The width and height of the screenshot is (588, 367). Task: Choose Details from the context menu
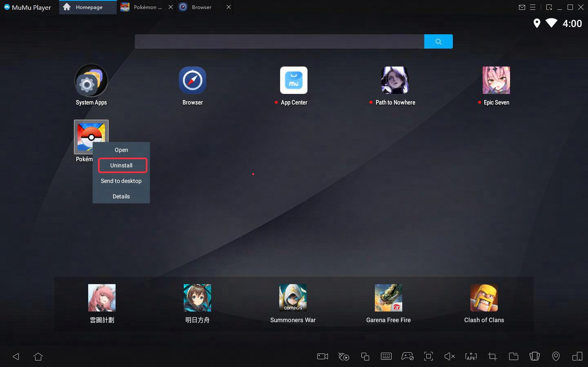(121, 196)
